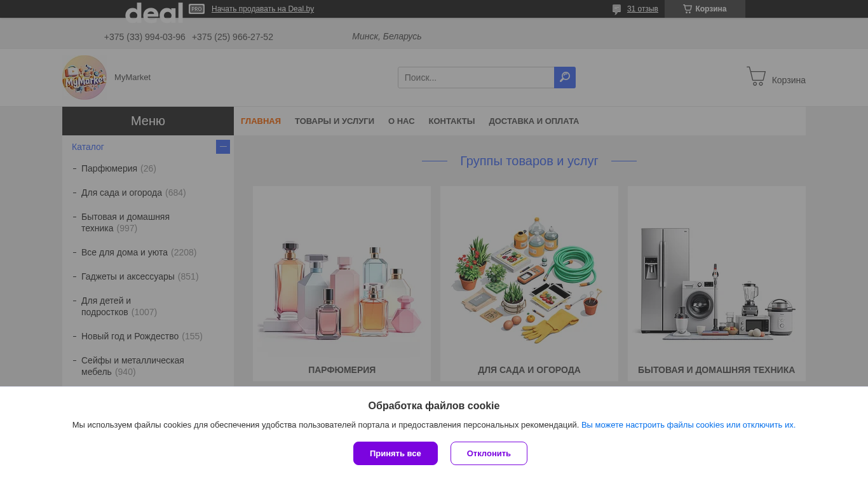Click the Deal logo in top bar
Image resolution: width=868 pixels, height=488 pixels.
click(x=154, y=11)
